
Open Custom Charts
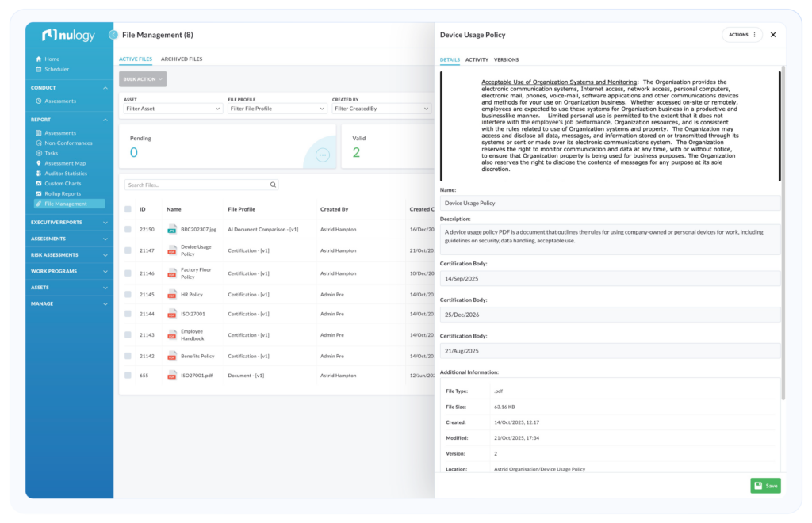pos(63,184)
